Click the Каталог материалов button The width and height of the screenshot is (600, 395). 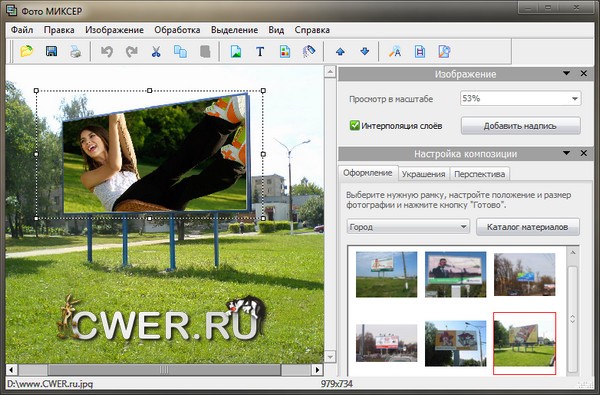tap(528, 227)
